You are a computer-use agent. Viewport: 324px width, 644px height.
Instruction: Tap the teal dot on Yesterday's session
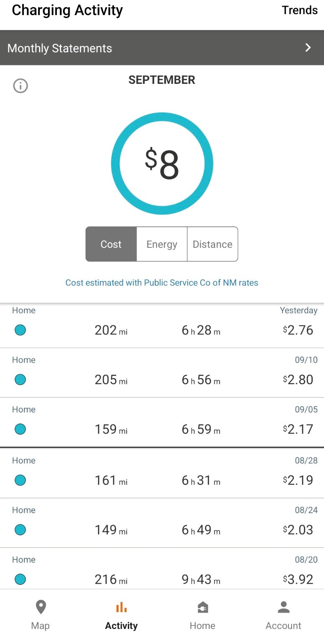tap(20, 330)
